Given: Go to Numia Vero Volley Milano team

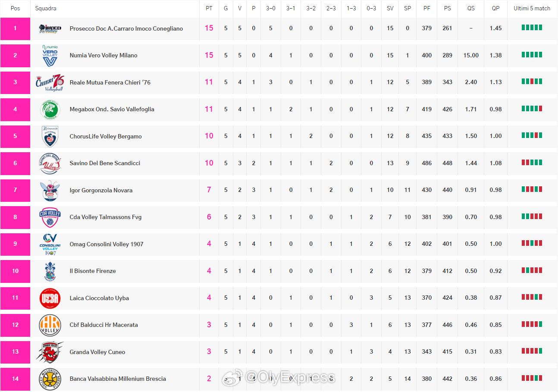Looking at the screenshot, I should click(x=103, y=56).
